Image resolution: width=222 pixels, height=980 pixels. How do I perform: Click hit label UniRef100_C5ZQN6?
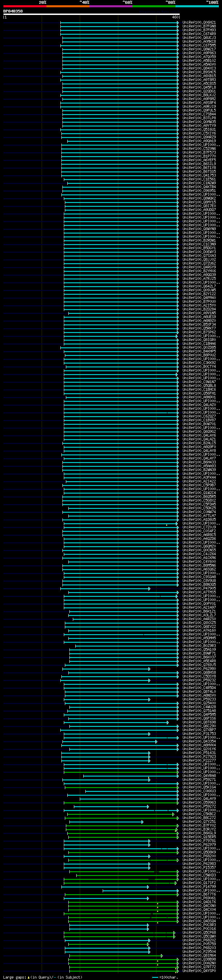pos(199,149)
